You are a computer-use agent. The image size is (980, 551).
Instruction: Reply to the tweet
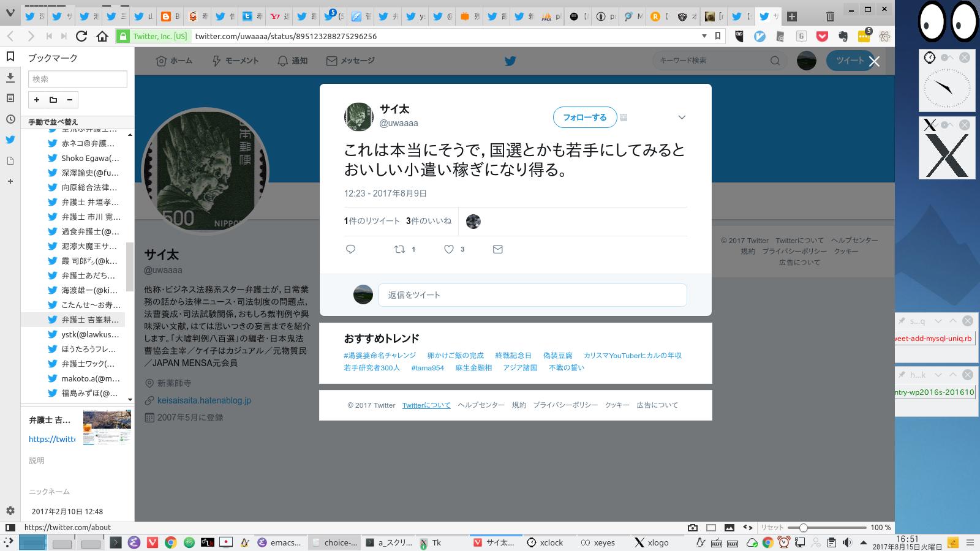pyautogui.click(x=351, y=249)
